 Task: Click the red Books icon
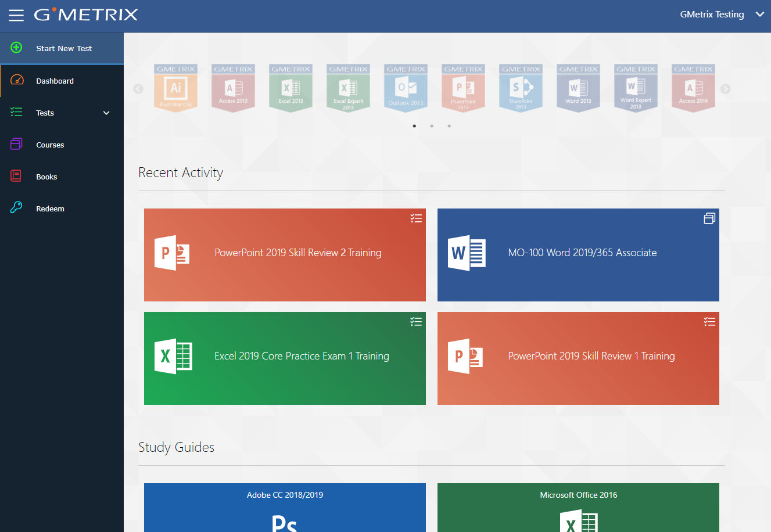16,176
